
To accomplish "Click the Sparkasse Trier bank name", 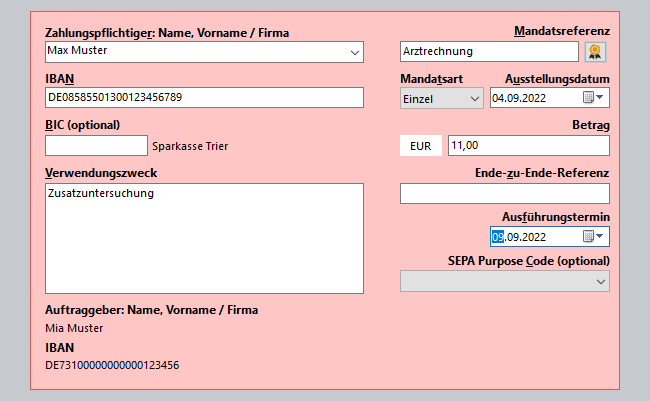I will coord(190,146).
